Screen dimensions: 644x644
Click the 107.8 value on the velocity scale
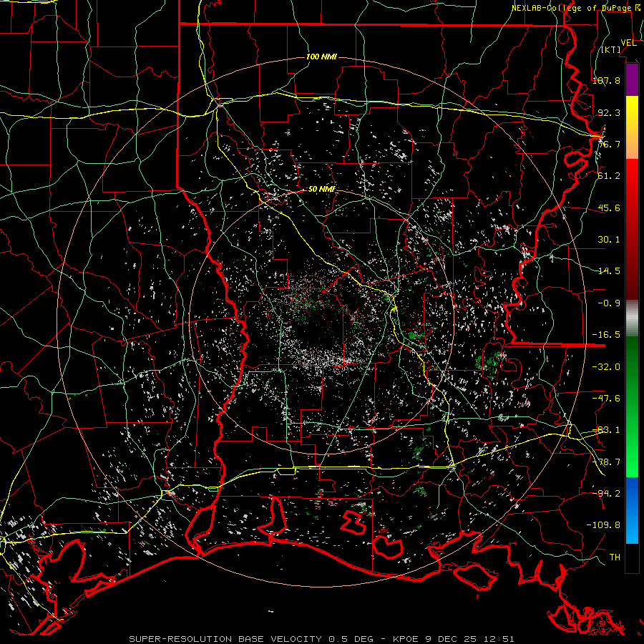point(606,80)
